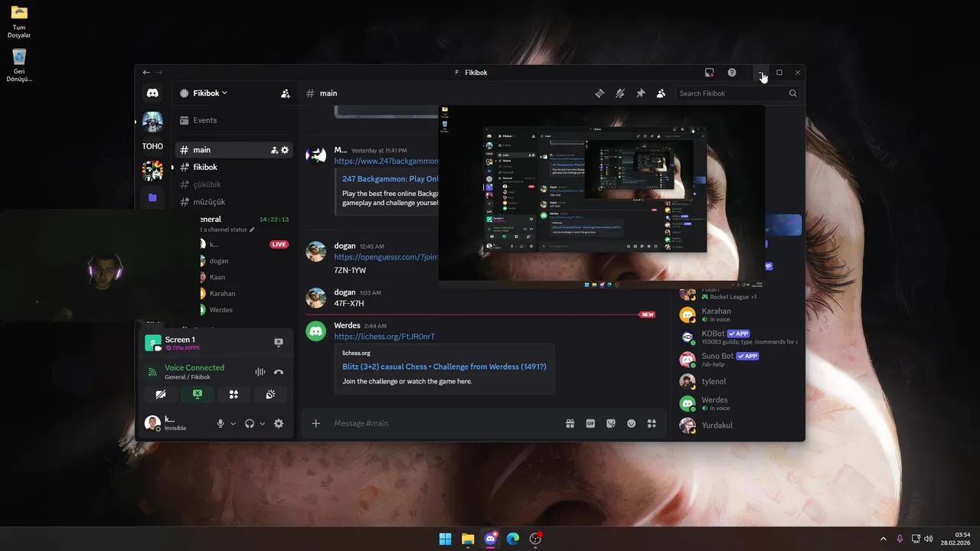The width and height of the screenshot is (980, 551).
Task: Open emoji picker in message bar
Action: tap(632, 423)
